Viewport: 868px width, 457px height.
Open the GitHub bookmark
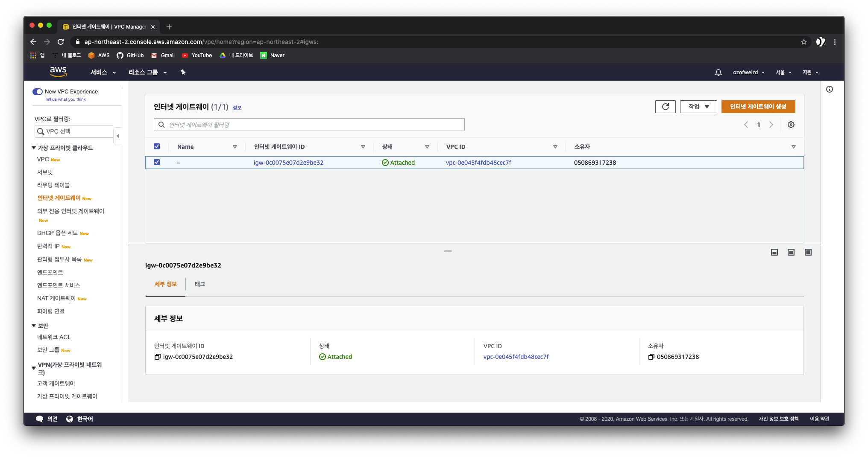pyautogui.click(x=130, y=55)
